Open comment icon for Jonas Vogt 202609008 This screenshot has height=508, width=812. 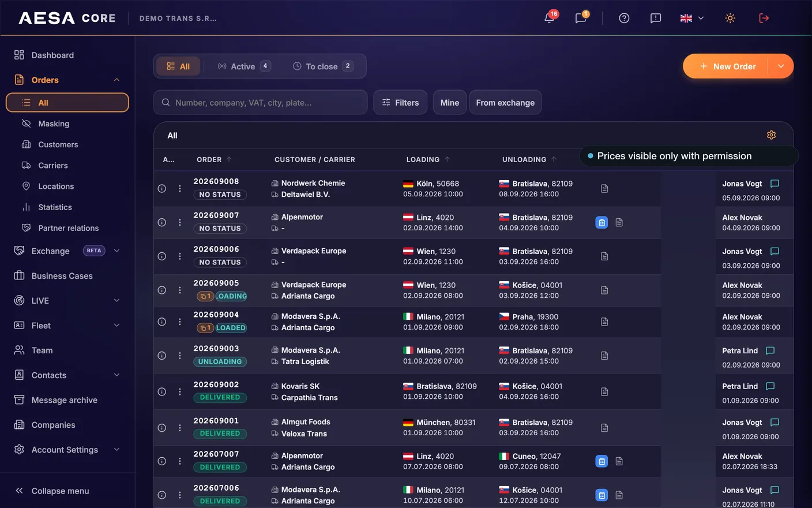(x=775, y=184)
